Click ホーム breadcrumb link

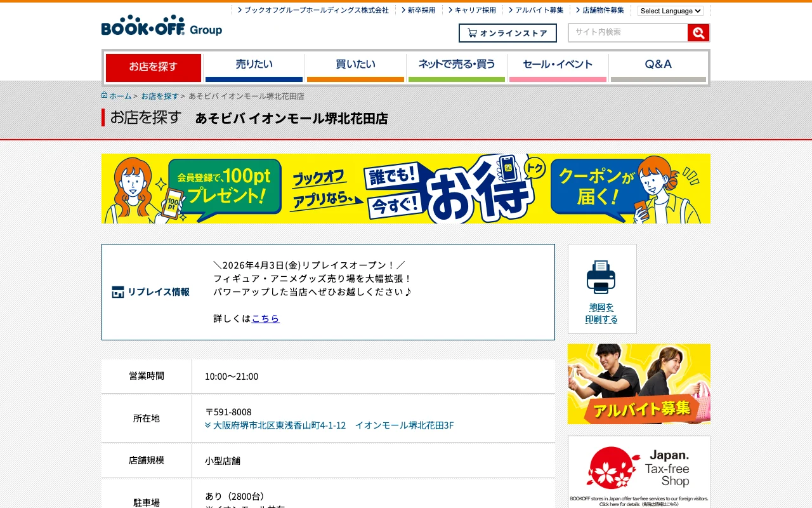(121, 96)
